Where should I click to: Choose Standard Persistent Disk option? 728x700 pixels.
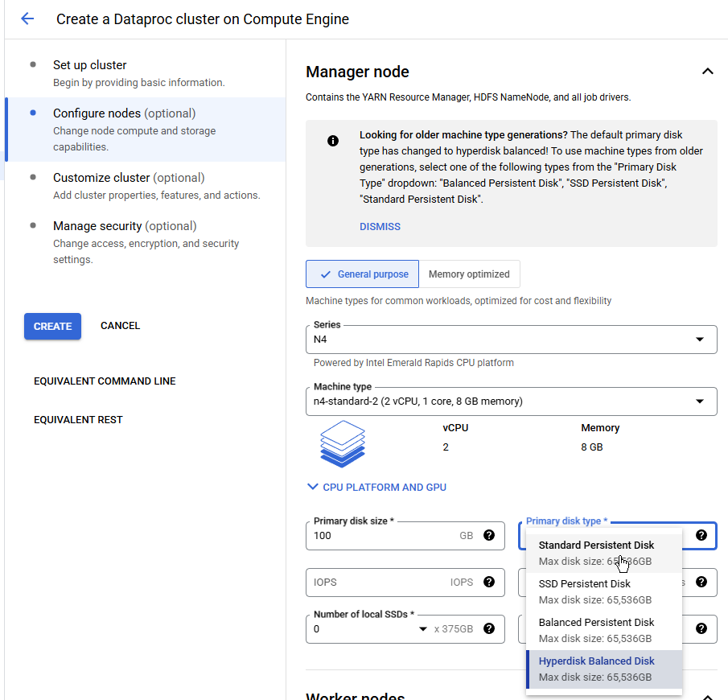tap(604, 554)
